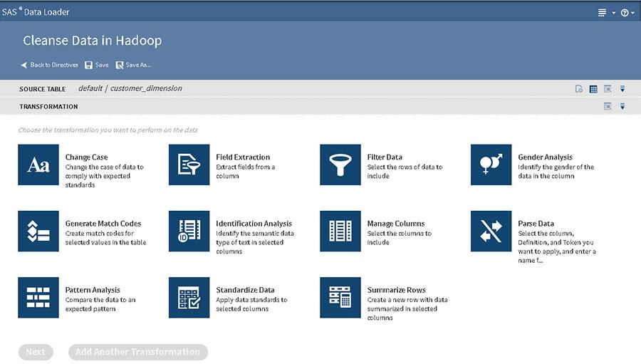
Task: Choose the Filter Data funnel icon
Action: coord(340,165)
